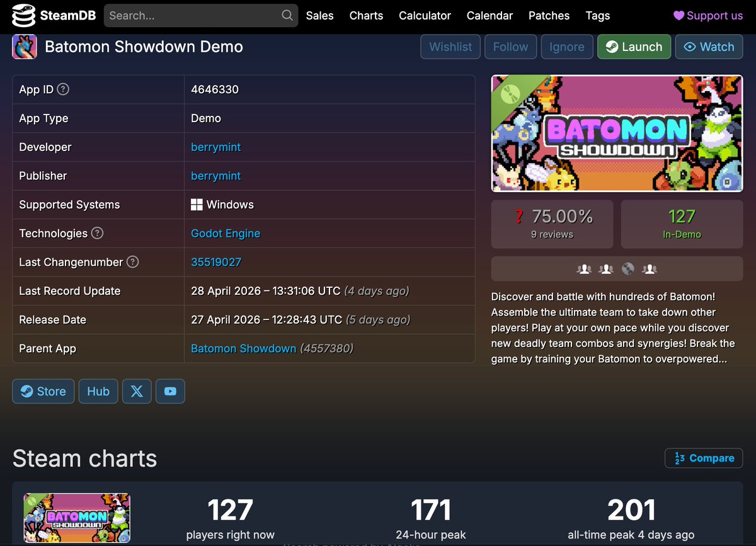The width and height of the screenshot is (756, 546).
Task: Open the Patches page
Action: pyautogui.click(x=549, y=16)
